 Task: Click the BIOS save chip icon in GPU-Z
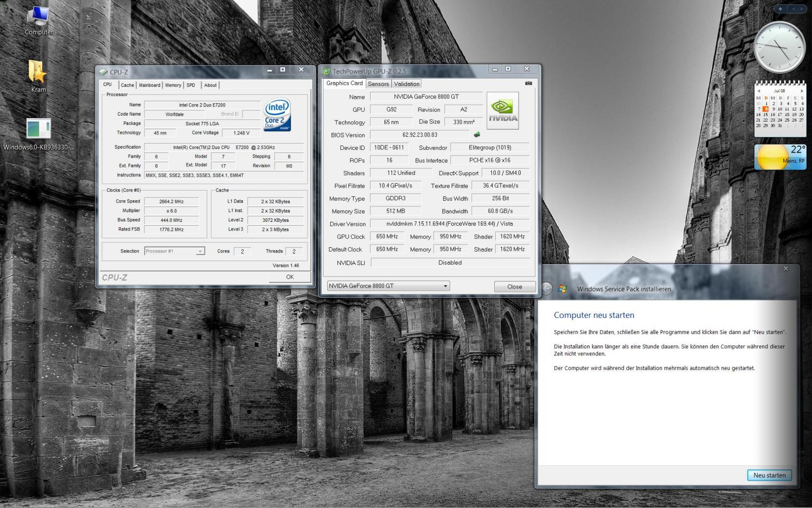(477, 135)
